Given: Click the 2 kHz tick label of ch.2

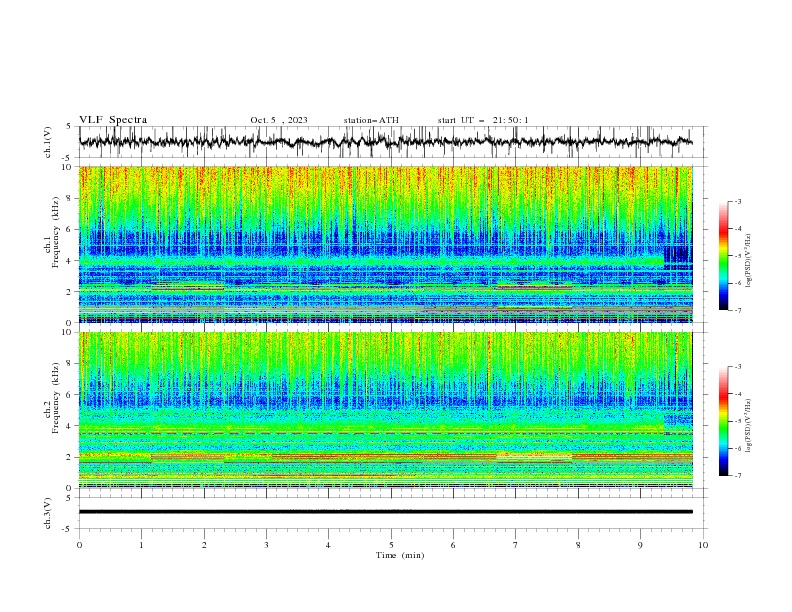Looking at the screenshot, I should [71, 457].
